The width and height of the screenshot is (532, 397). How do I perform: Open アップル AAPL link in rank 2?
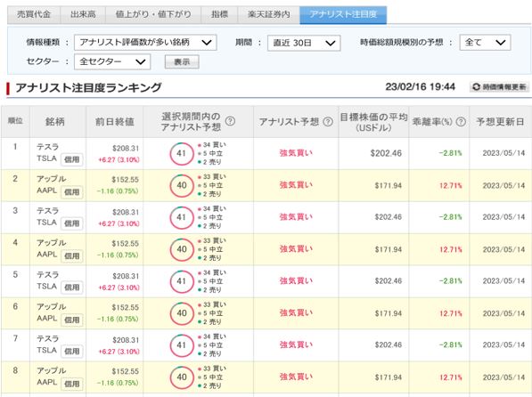51,185
